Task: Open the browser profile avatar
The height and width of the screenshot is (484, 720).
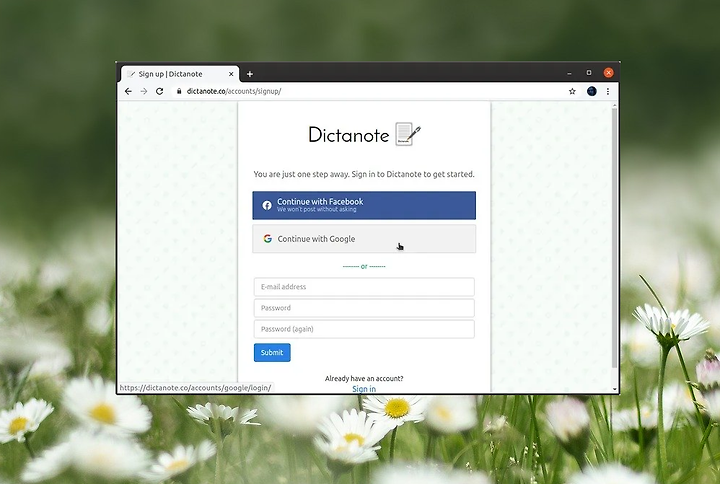Action: point(592,91)
